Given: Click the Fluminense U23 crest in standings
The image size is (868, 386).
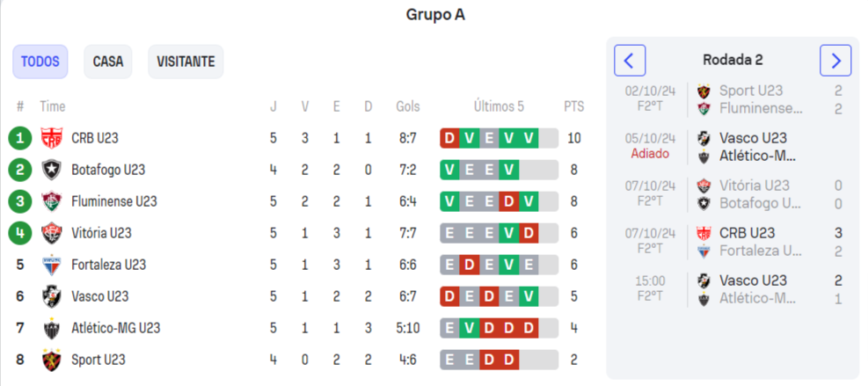Looking at the screenshot, I should point(51,201).
